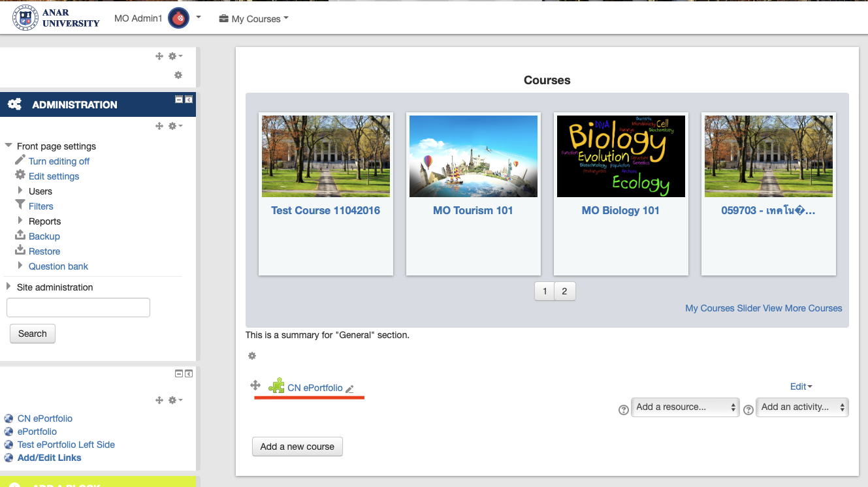Click the Add/Edit Links link
The width and height of the screenshot is (868, 487).
pyautogui.click(x=50, y=458)
